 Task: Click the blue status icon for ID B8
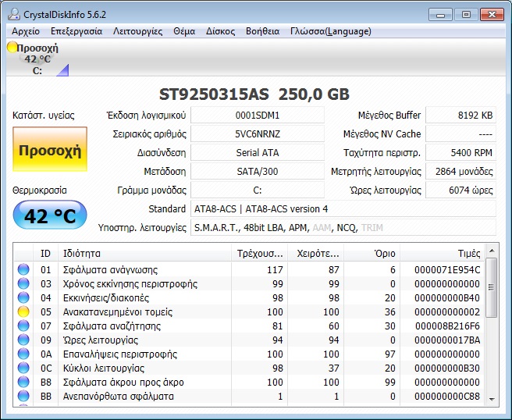click(x=23, y=382)
